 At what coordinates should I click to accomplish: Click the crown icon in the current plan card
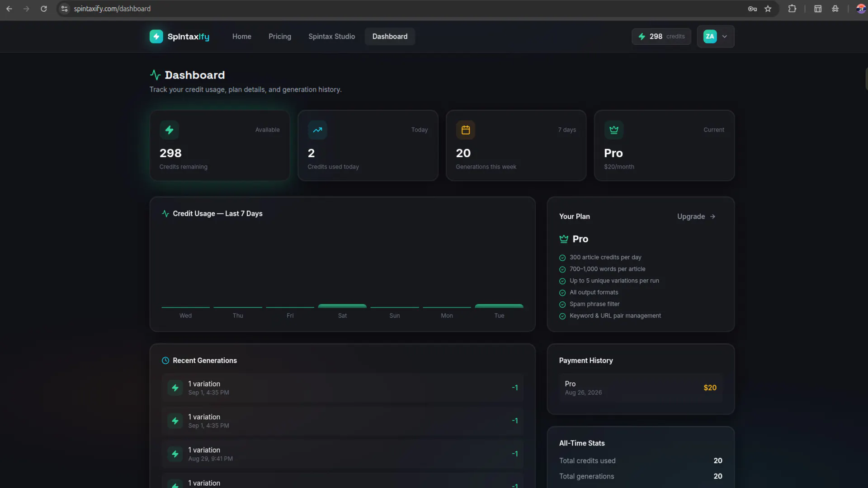tap(614, 130)
